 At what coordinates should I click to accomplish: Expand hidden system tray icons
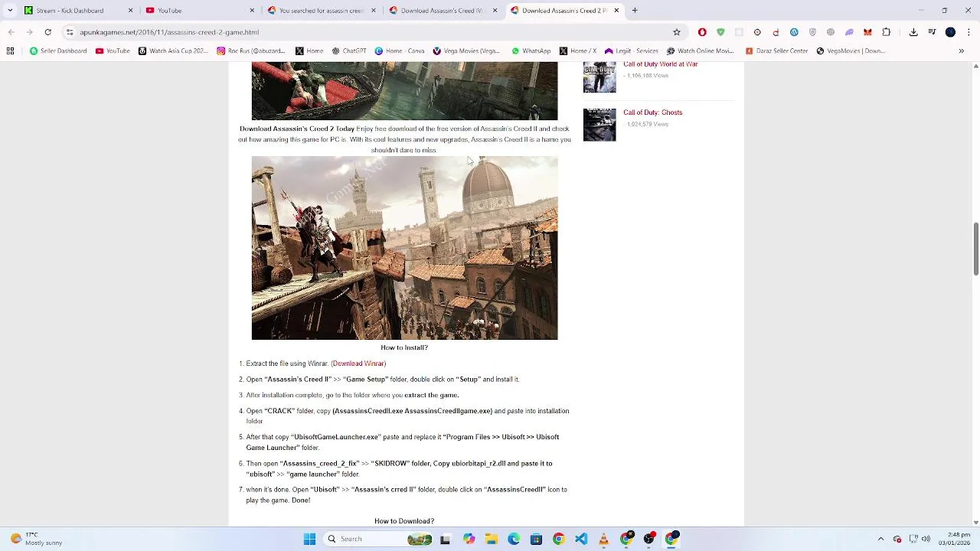[880, 539]
